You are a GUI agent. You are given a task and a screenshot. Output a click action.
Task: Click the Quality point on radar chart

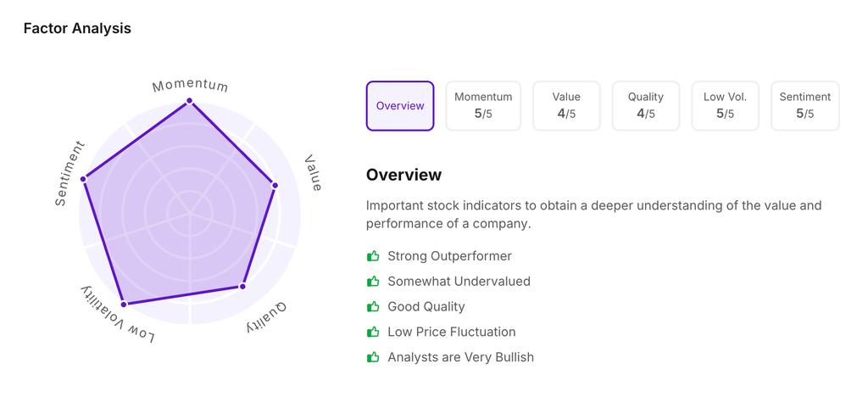(242, 286)
